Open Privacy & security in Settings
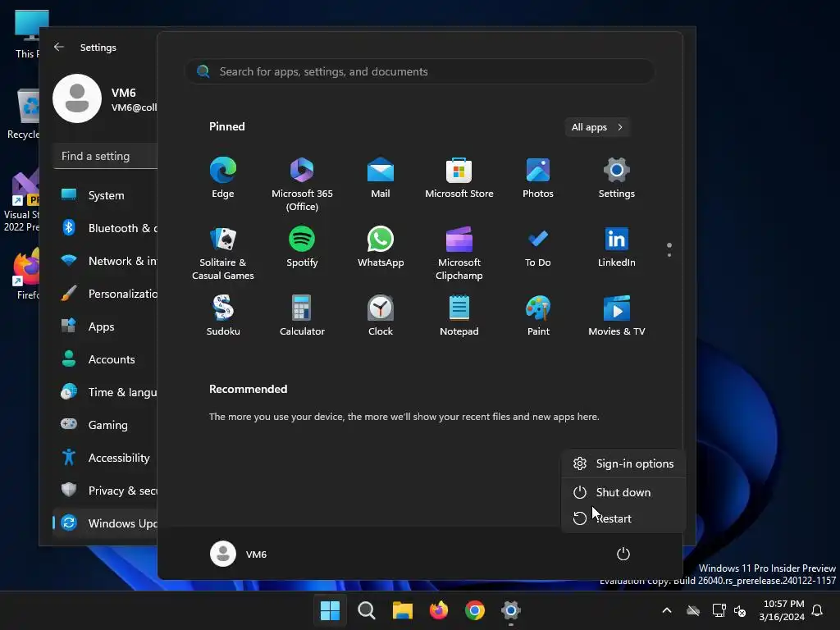This screenshot has width=840, height=630. click(x=106, y=491)
